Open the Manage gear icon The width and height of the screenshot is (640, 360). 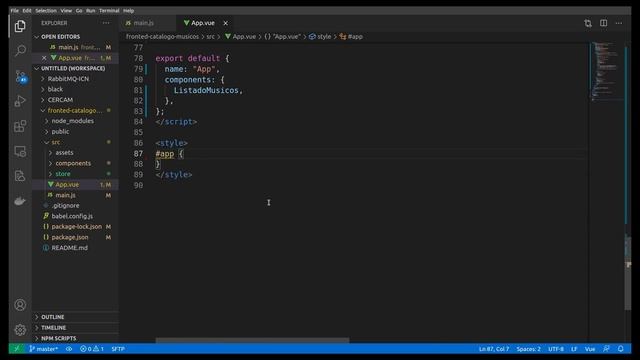[x=20, y=330]
